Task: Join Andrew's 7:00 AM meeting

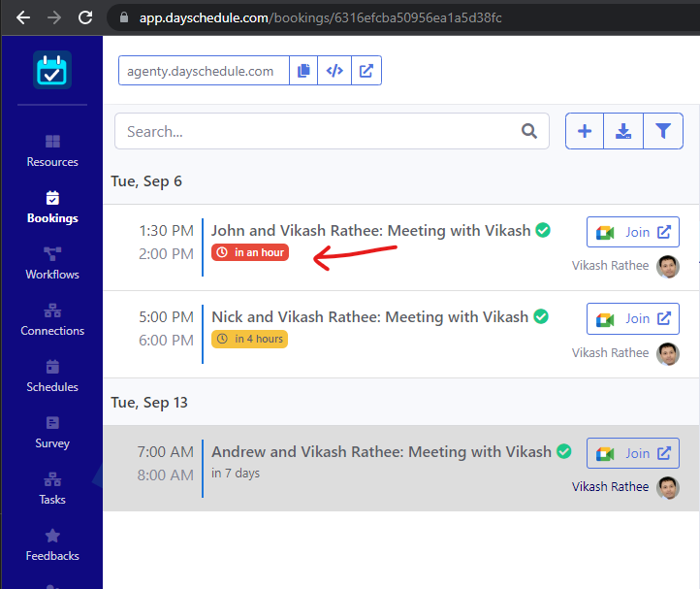Action: coord(633,453)
